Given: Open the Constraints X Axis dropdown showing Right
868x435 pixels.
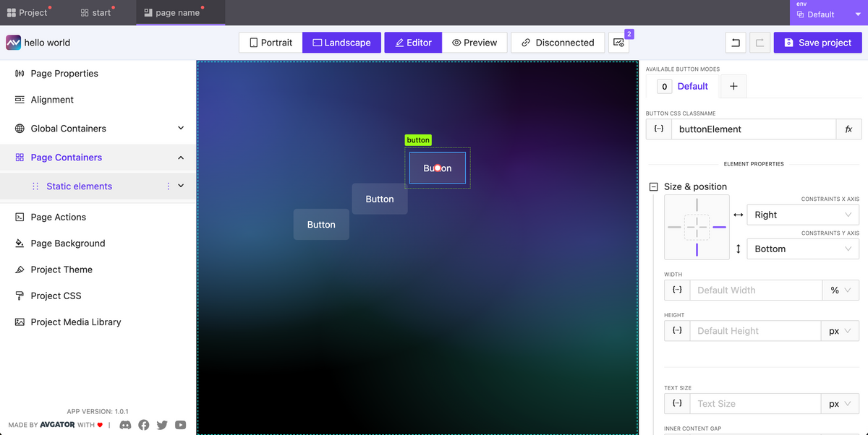Looking at the screenshot, I should tap(802, 215).
